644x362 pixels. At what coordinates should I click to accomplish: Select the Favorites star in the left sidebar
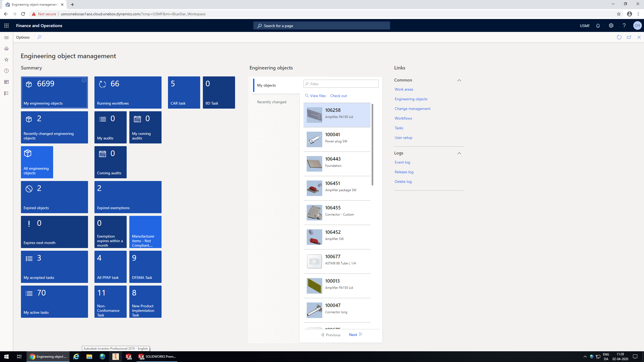[x=6, y=60]
